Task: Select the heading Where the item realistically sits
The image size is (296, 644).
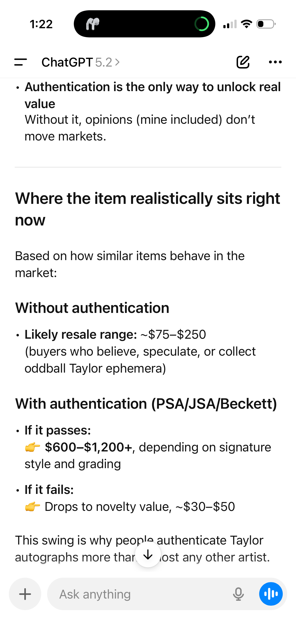Action: [x=147, y=209]
